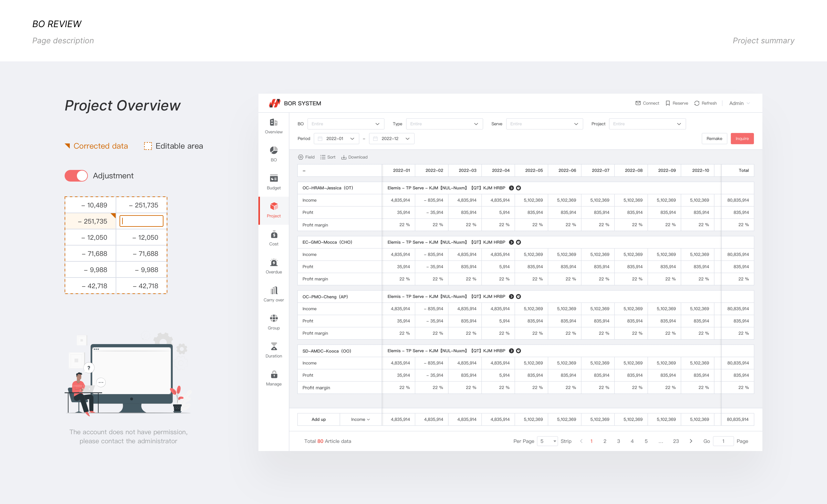Expand the BO dropdown
Image resolution: width=827 pixels, height=504 pixels.
pos(346,124)
